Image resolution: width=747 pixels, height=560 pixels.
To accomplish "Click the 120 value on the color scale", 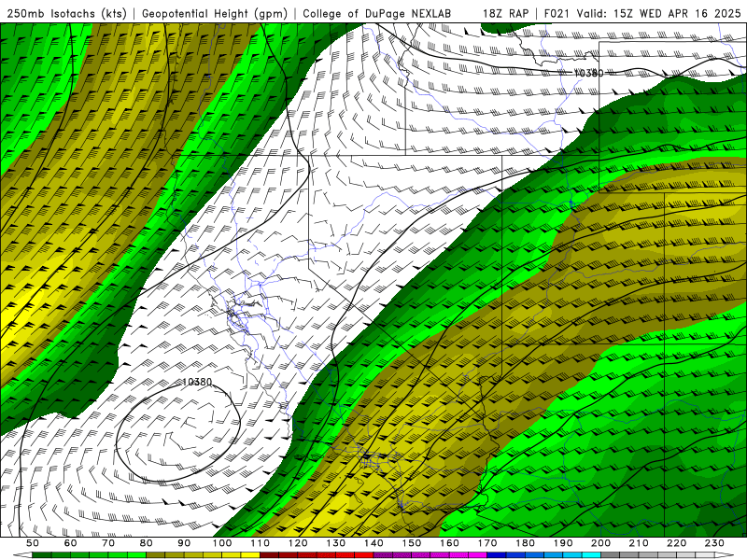I will pyautogui.click(x=298, y=543).
